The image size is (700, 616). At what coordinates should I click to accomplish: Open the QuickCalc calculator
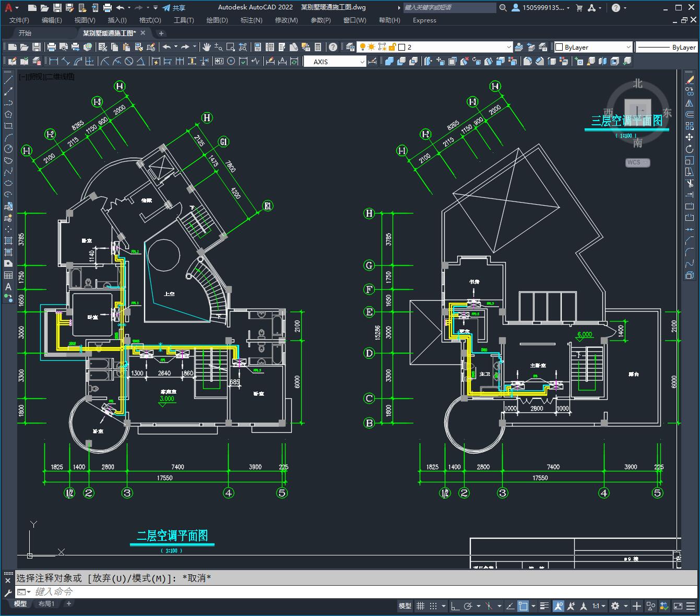(319, 47)
